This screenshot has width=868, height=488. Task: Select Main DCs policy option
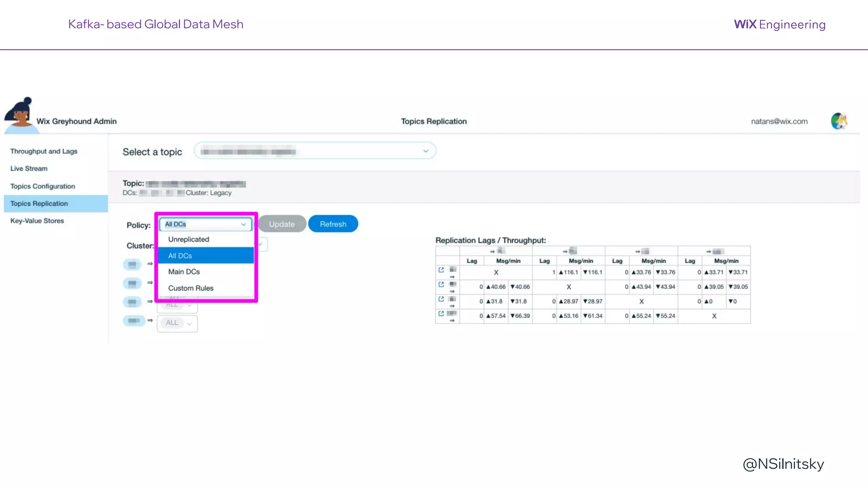point(184,272)
